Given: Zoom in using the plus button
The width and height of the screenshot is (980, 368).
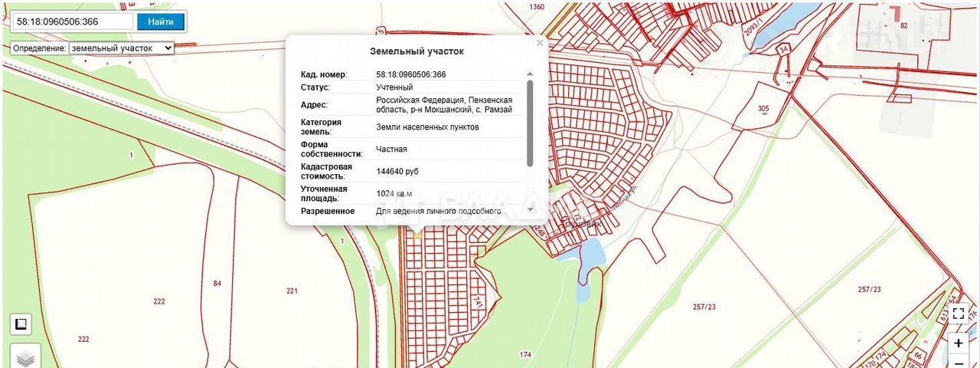Looking at the screenshot, I should [x=959, y=343].
